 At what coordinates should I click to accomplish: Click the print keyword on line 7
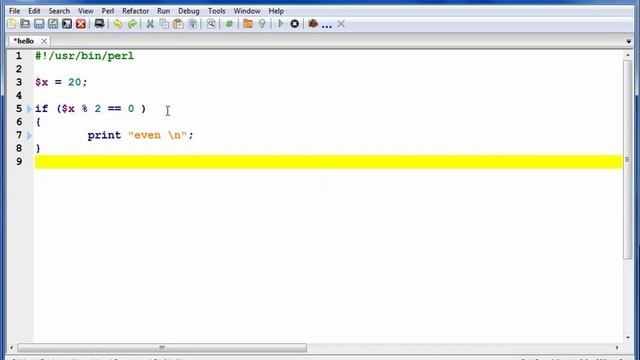pos(104,136)
